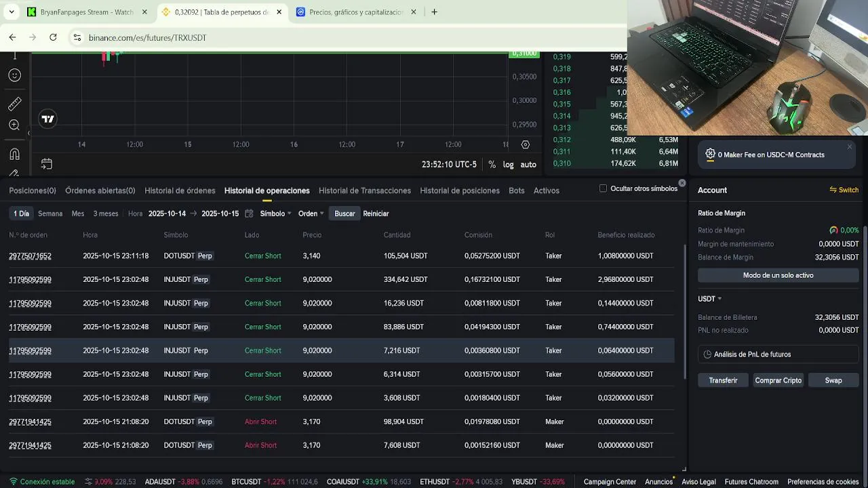
Task: Expand the Símbolo filter dropdown
Action: point(275,213)
